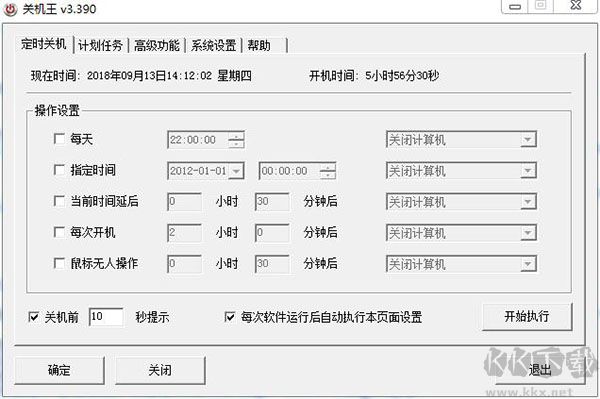Click the 关机前 seconds field showing 10
The height and width of the screenshot is (399, 600).
tap(106, 317)
